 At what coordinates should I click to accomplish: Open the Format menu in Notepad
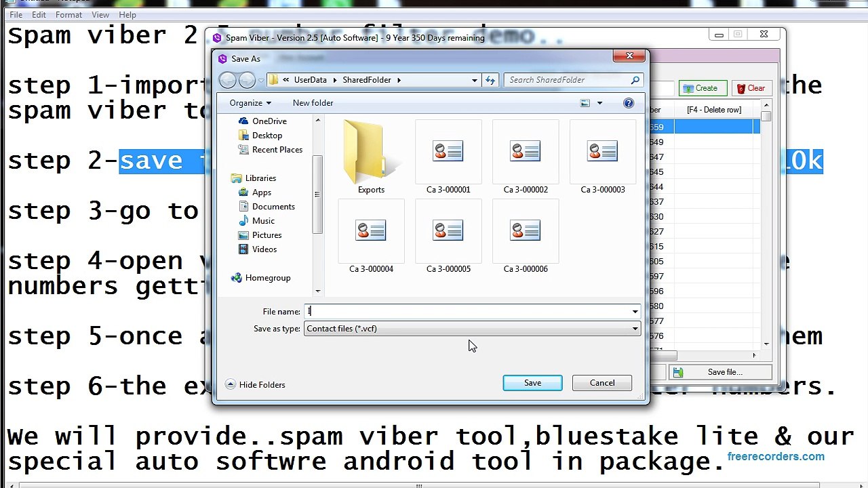click(x=68, y=14)
